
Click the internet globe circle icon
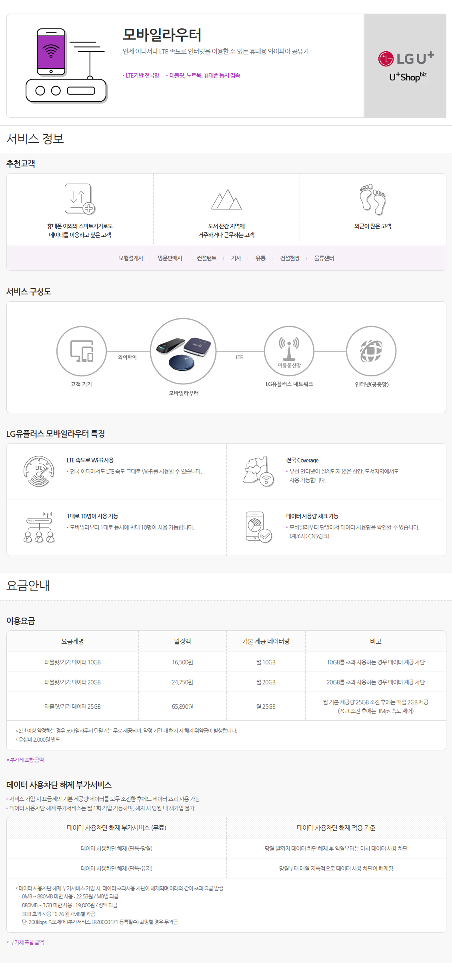point(371,351)
